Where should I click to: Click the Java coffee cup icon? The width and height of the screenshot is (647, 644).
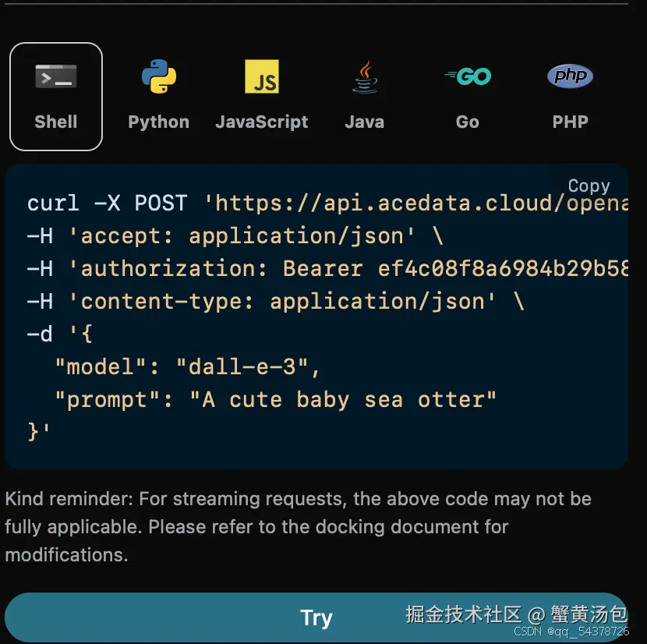click(x=364, y=76)
